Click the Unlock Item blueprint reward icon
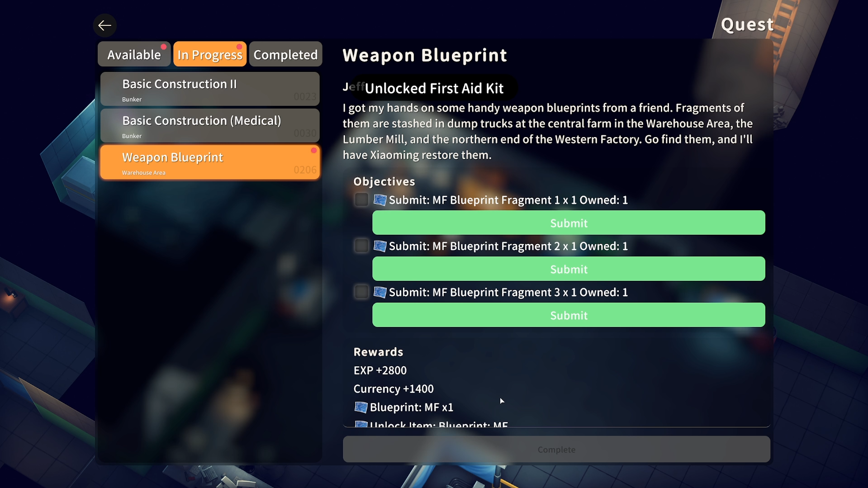 click(x=360, y=424)
